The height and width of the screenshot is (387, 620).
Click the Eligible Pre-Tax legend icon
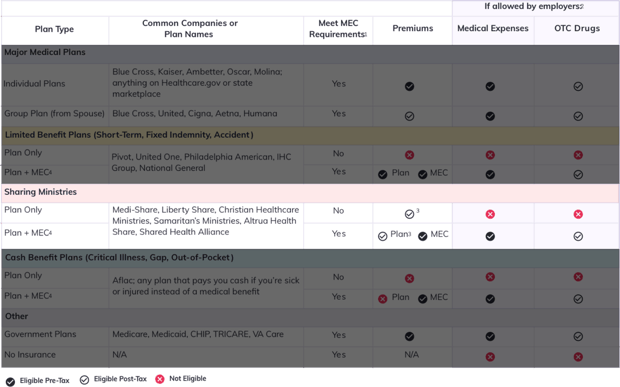click(10, 381)
